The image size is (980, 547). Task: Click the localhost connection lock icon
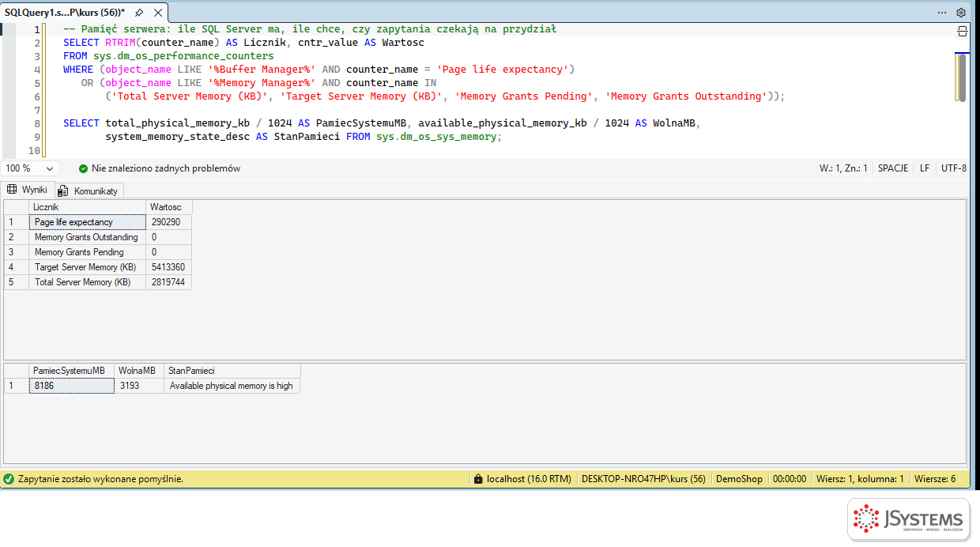pyautogui.click(x=477, y=479)
